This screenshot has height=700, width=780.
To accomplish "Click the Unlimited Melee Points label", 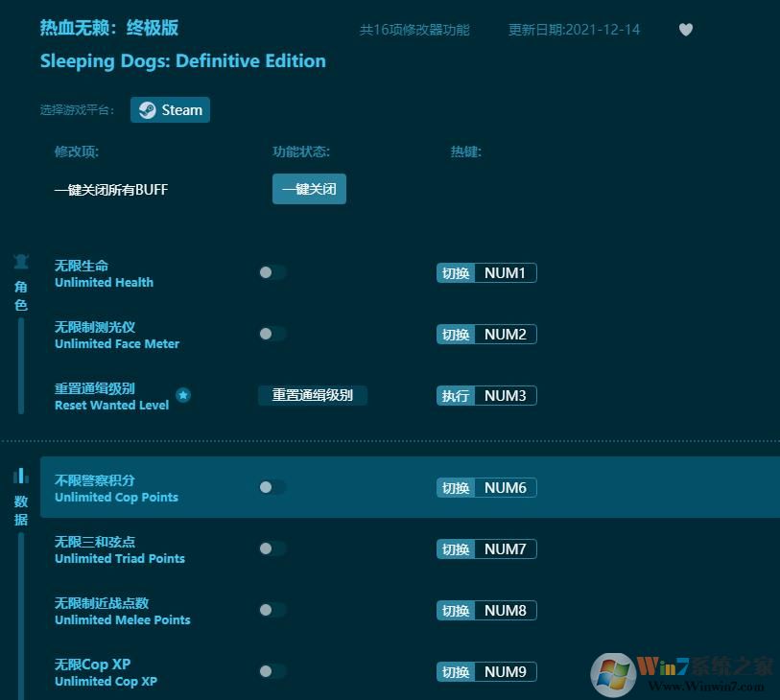I will coord(123,619).
